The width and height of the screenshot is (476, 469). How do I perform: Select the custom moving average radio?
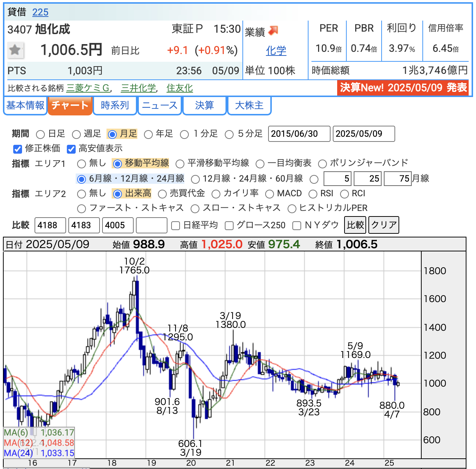coord(314,179)
